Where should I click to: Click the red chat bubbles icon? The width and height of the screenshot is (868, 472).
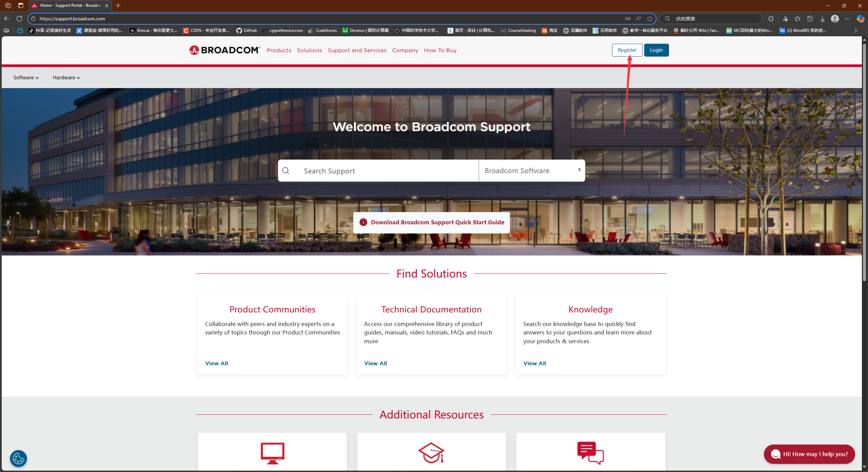pyautogui.click(x=590, y=453)
